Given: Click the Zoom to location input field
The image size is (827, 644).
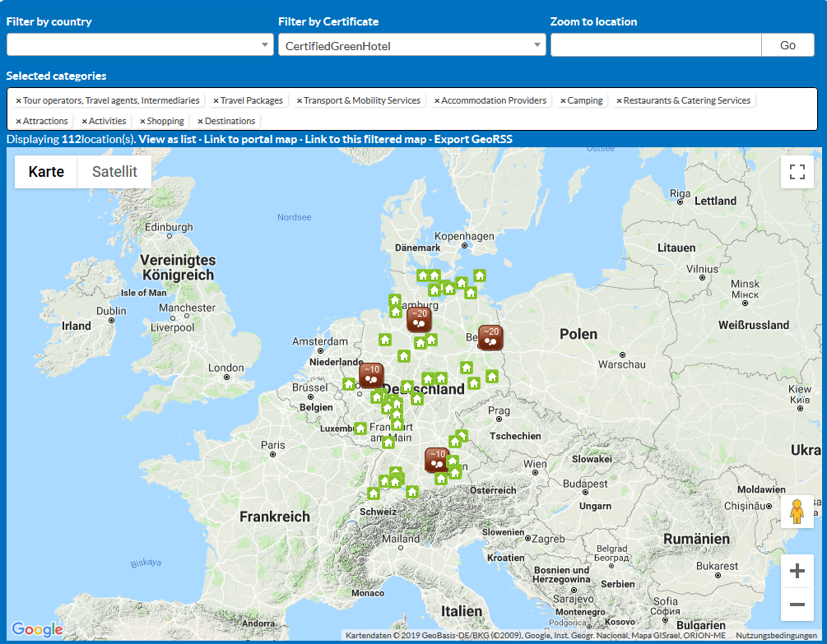Looking at the screenshot, I should [656, 44].
